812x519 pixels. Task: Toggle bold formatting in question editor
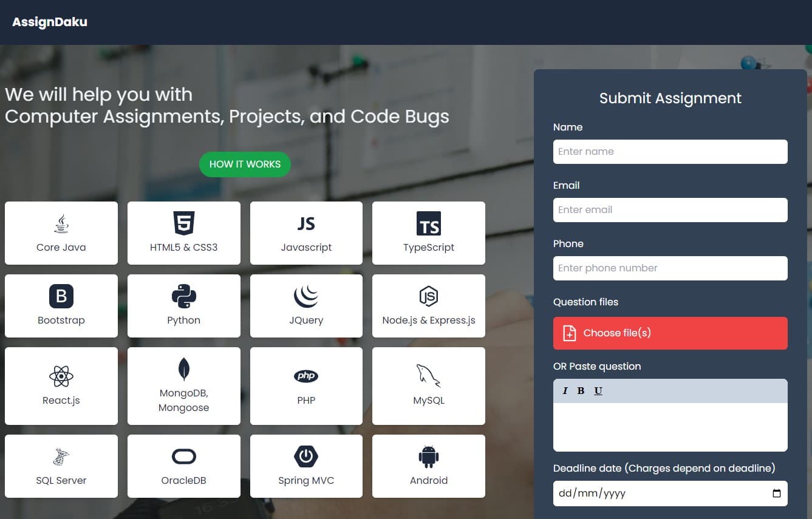click(x=581, y=391)
